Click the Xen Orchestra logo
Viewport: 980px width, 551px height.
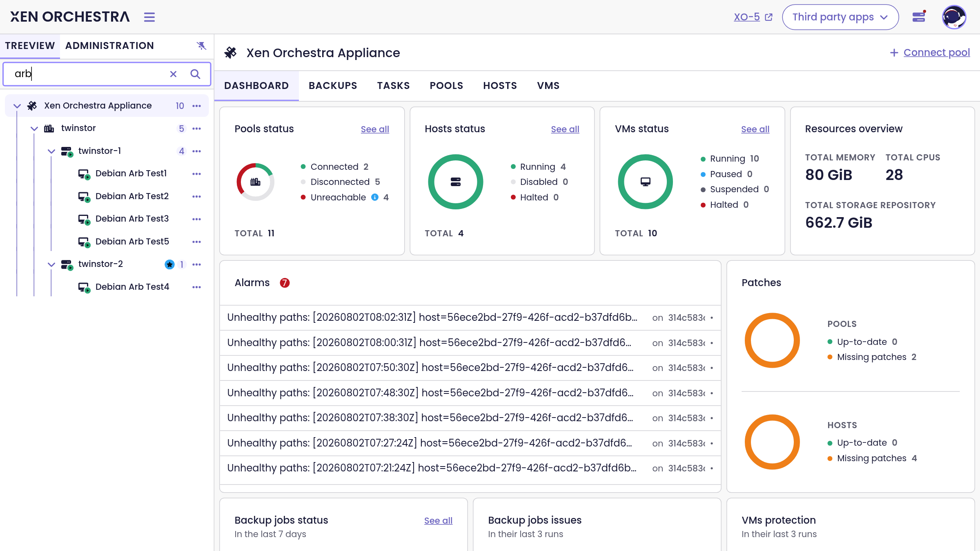70,17
